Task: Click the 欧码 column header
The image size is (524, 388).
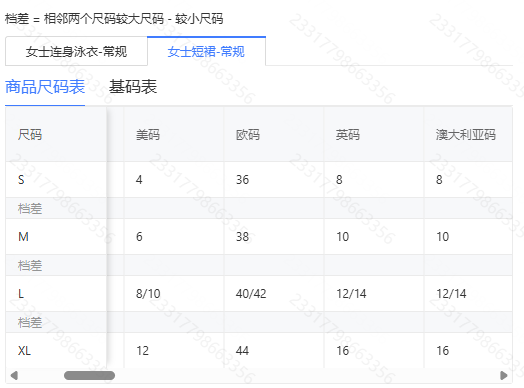Action: click(x=274, y=135)
